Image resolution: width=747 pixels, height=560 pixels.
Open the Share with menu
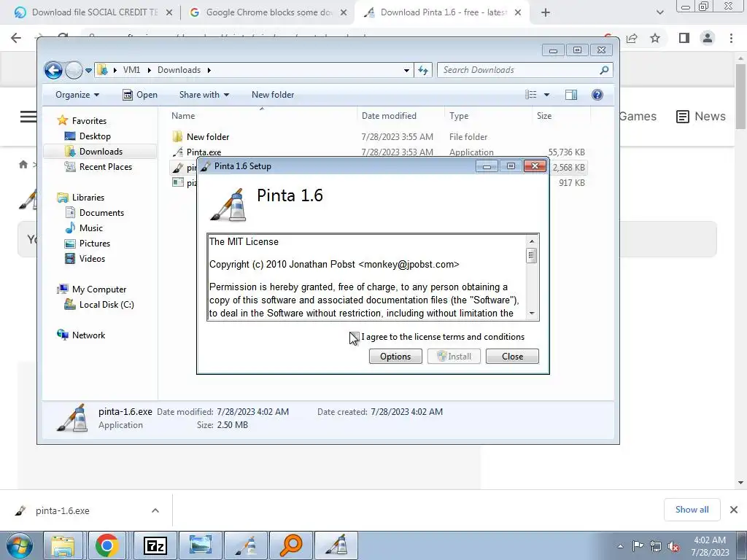(204, 95)
